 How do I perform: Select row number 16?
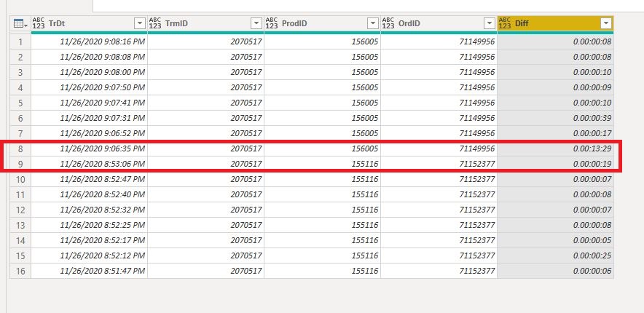(x=20, y=272)
